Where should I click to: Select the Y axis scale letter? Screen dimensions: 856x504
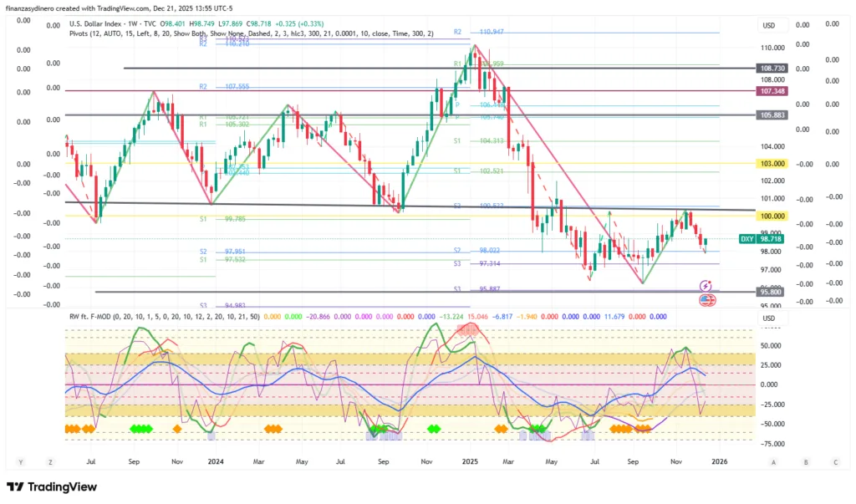coord(19,461)
